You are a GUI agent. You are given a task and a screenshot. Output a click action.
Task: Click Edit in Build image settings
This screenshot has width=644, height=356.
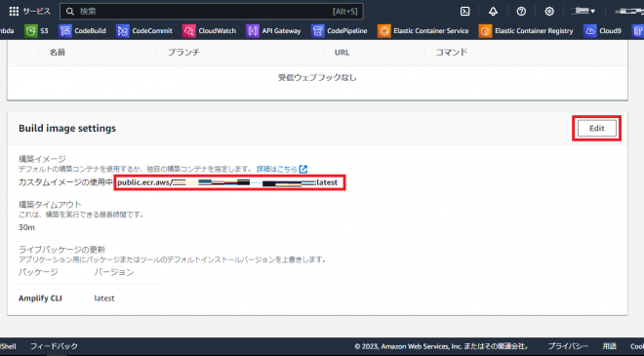coord(597,128)
